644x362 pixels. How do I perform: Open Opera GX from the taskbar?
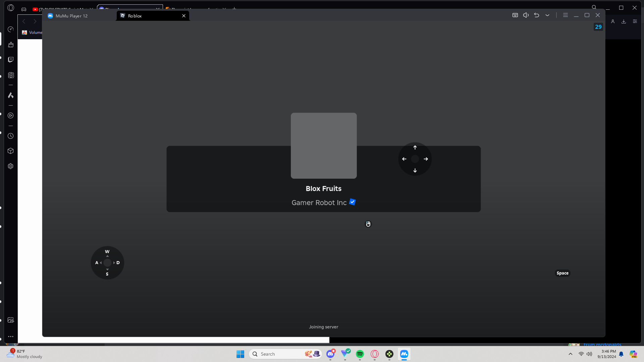[x=375, y=354]
